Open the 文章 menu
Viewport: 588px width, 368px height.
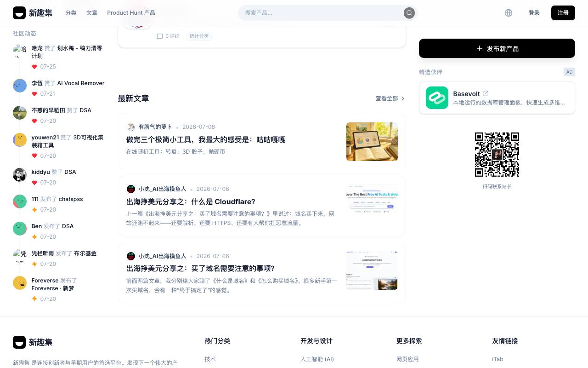[x=92, y=13]
